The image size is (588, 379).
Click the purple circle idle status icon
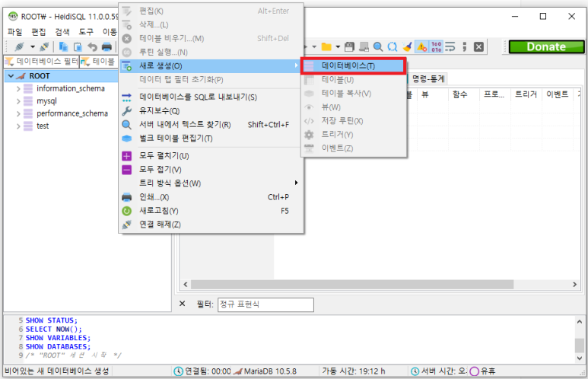pos(475,371)
